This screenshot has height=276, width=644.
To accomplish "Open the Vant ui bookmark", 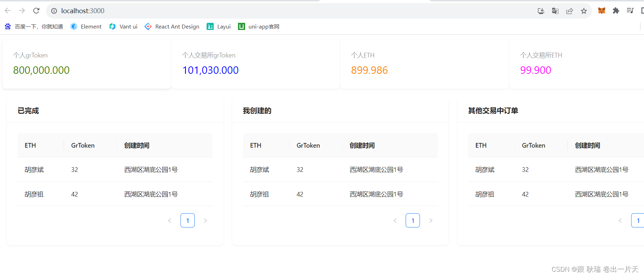I will click(x=123, y=26).
